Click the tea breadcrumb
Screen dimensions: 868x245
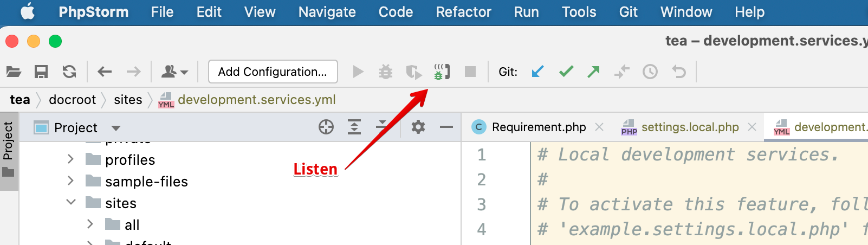20,100
